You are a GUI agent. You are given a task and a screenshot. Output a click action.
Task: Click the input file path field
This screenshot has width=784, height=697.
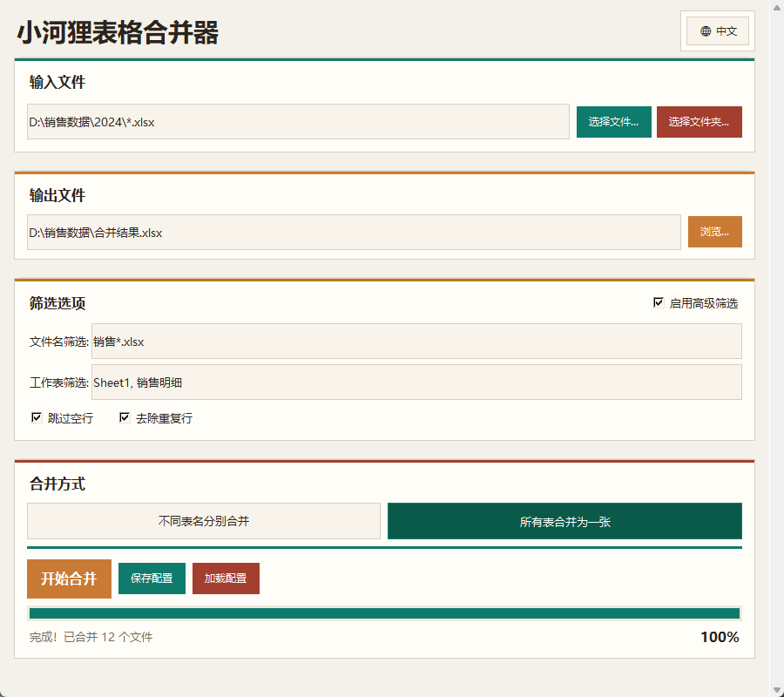[x=298, y=121]
